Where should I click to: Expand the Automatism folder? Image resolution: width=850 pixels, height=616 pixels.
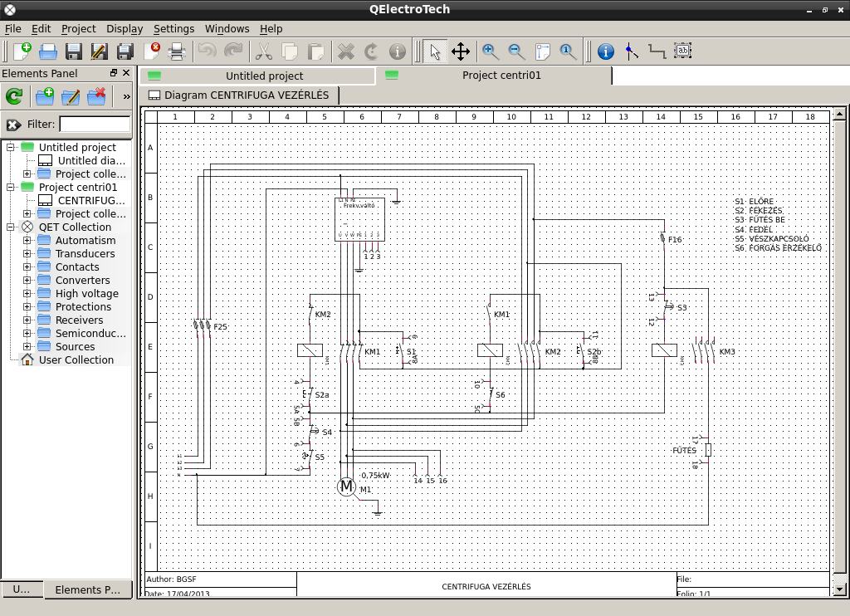coord(27,241)
